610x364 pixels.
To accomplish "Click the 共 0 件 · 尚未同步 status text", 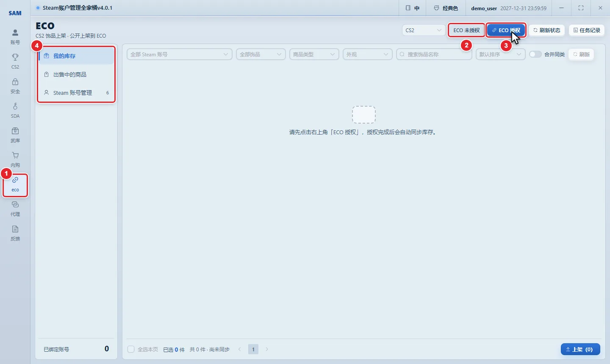I will (x=210, y=349).
